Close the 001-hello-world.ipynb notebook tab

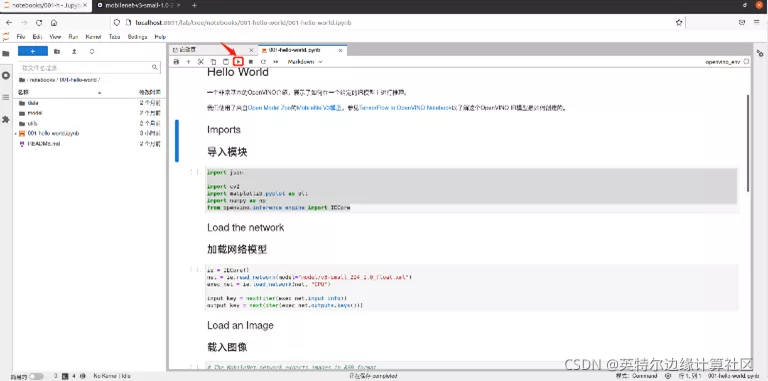pyautogui.click(x=341, y=50)
